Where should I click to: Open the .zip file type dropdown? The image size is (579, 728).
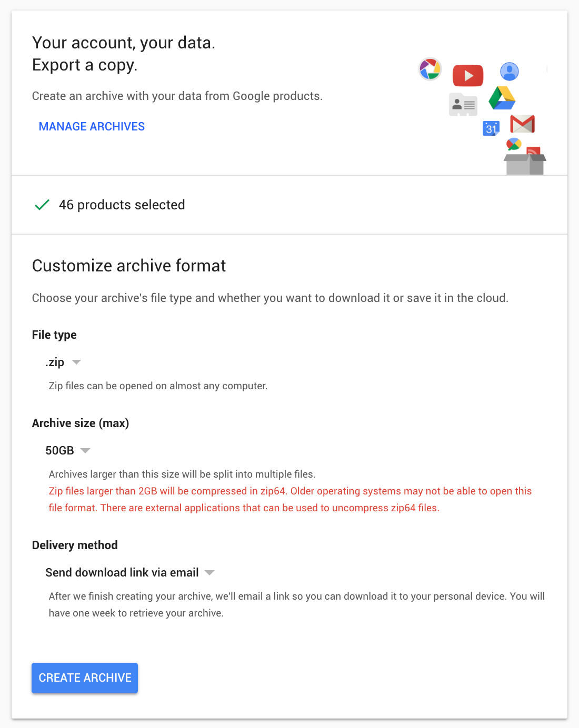63,362
